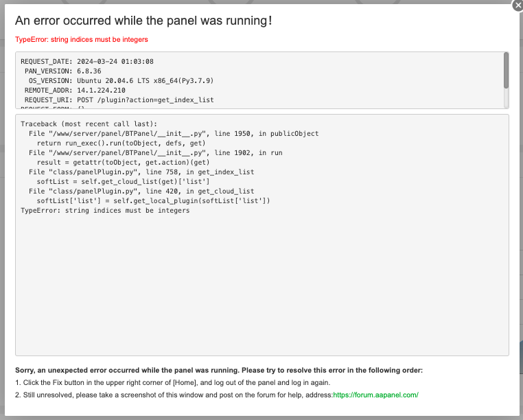Click the REQUEST_DATE line in the info box

(x=86, y=61)
